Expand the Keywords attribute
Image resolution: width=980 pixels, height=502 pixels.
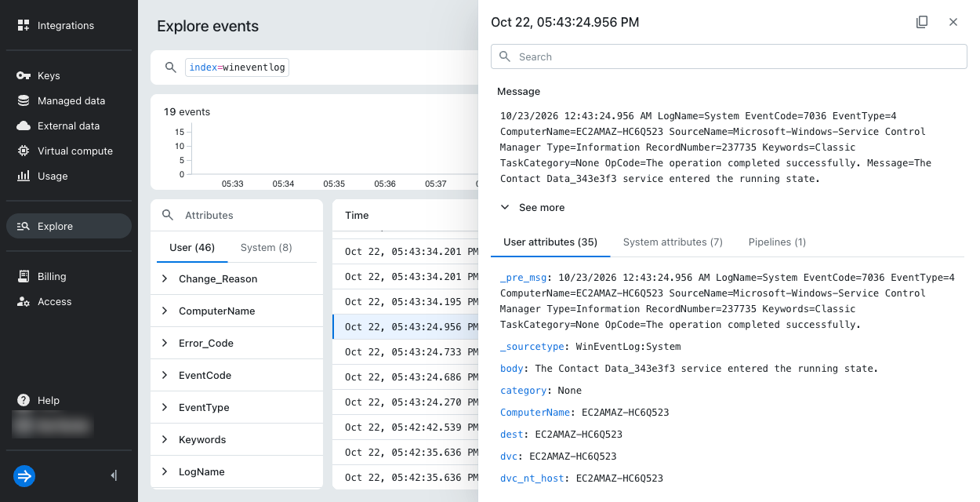[x=165, y=439]
